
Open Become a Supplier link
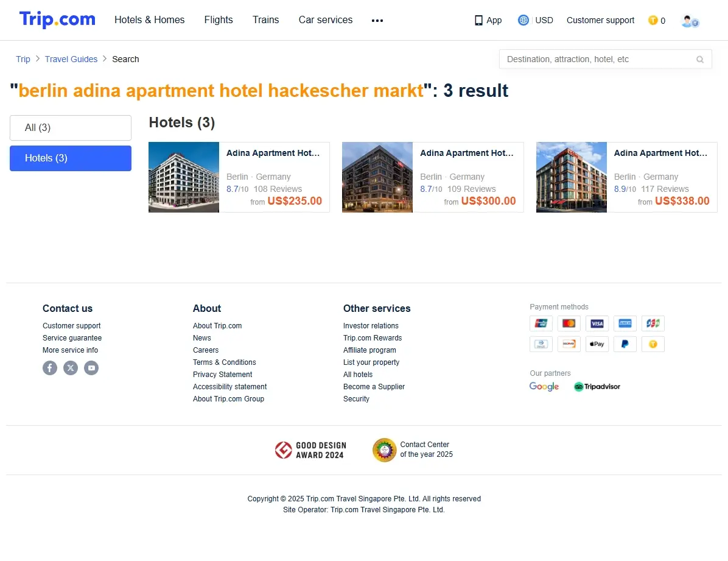point(374,387)
